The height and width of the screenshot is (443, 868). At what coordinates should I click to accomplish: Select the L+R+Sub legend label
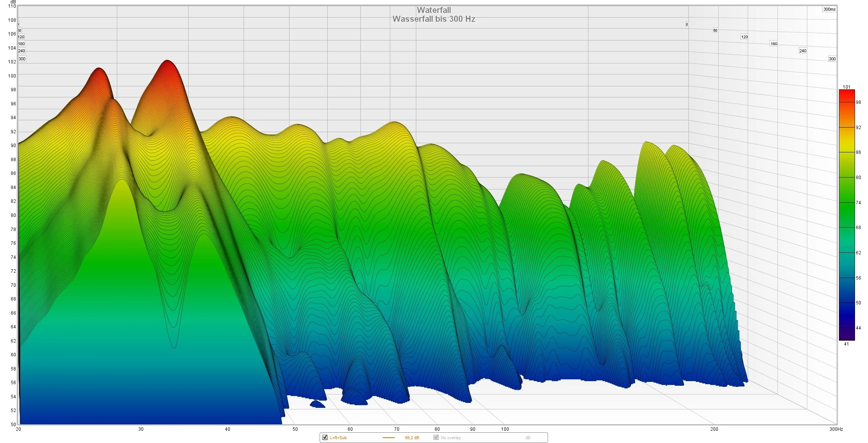coord(338,438)
